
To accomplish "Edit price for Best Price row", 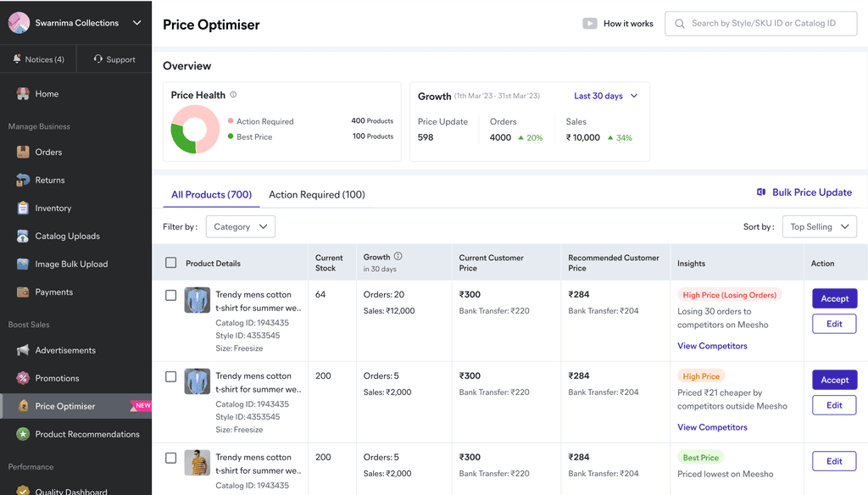I will click(834, 461).
